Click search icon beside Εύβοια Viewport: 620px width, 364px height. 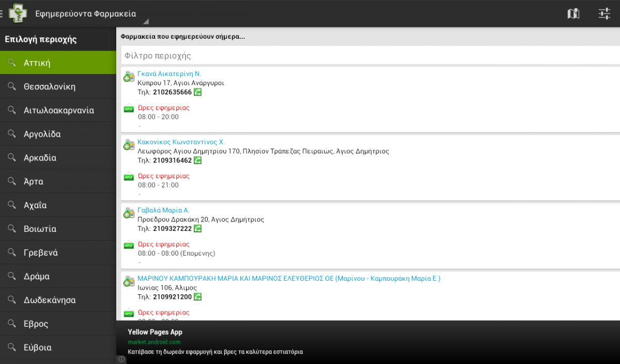coord(12,347)
